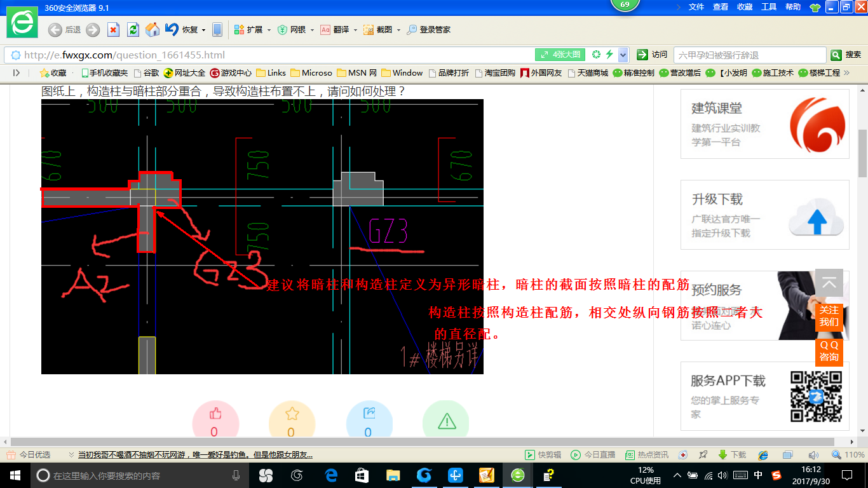Restore closed page with 恢复 button
This screenshot has width=868, height=488.
click(x=181, y=30)
